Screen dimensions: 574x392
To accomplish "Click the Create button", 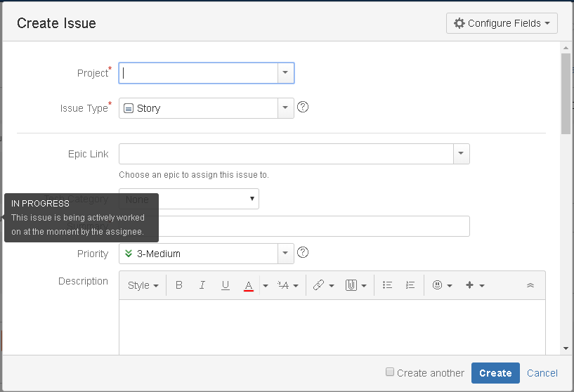I will point(495,373).
